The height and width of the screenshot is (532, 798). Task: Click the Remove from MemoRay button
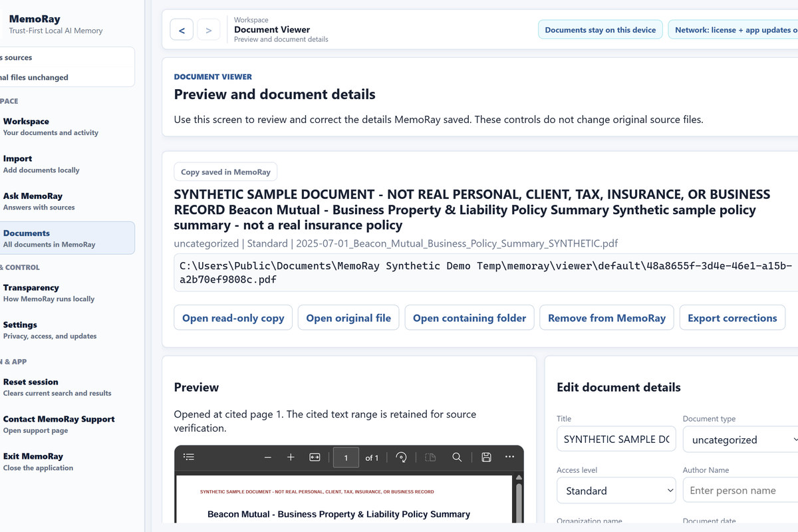coord(606,318)
